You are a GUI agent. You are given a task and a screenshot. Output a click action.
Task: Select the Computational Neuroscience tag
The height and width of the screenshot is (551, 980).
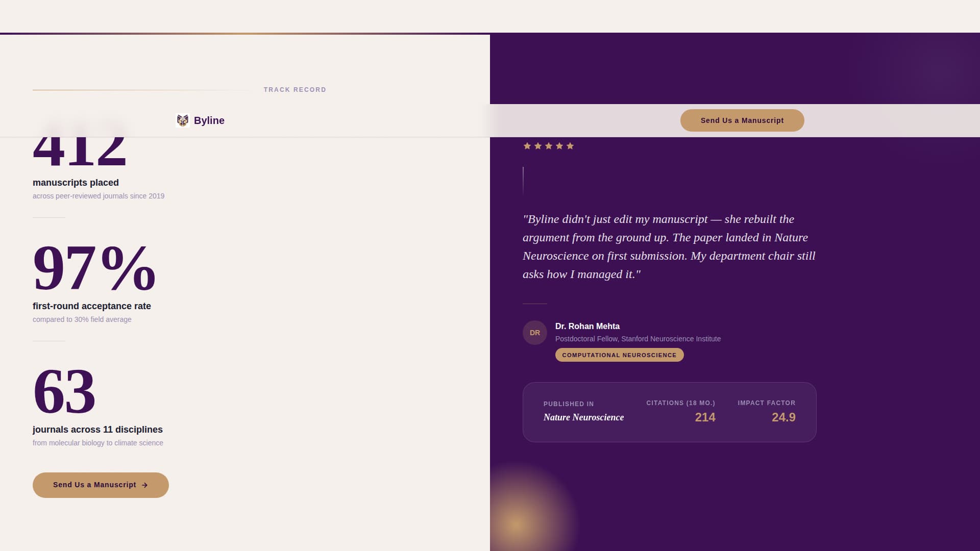pos(619,355)
